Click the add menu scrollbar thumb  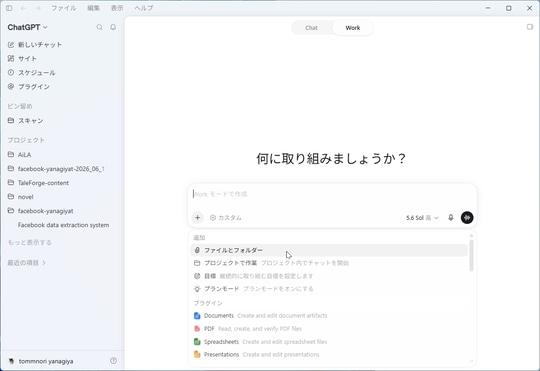(x=471, y=256)
